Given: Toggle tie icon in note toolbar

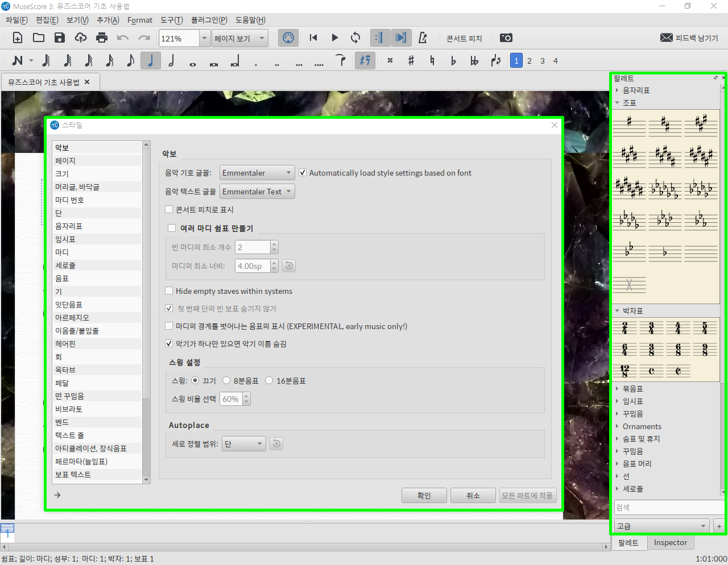Looking at the screenshot, I should 341,60.
